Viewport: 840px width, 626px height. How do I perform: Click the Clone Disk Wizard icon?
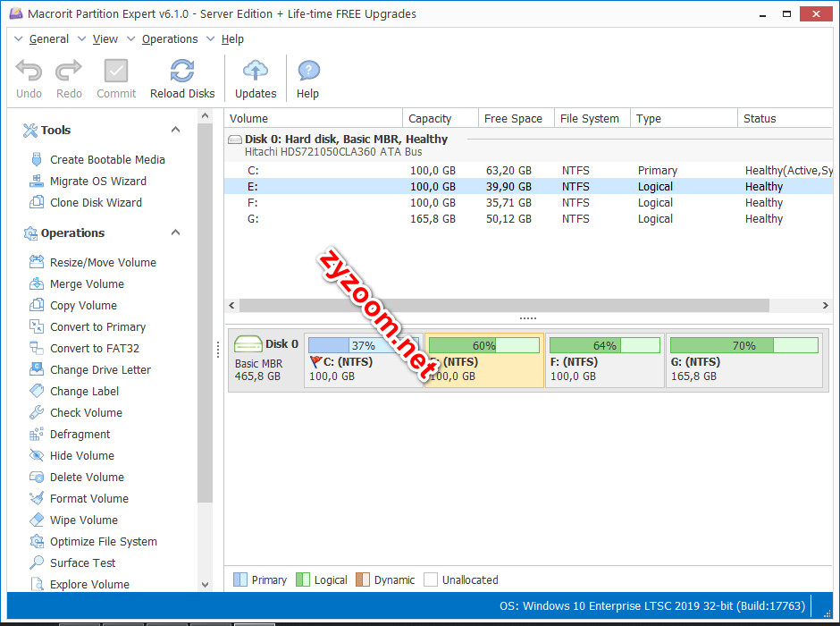click(37, 202)
